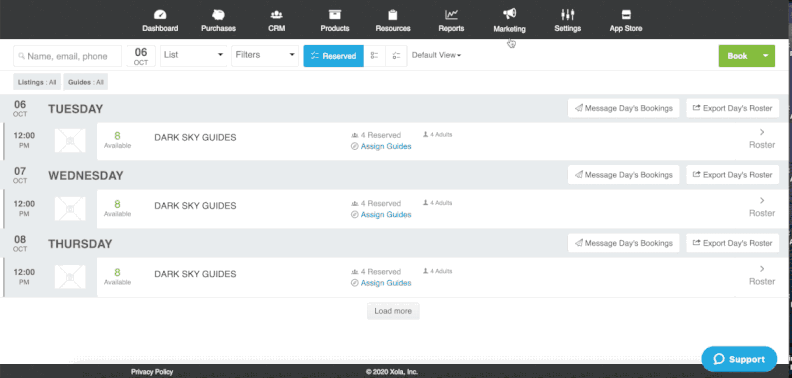Message Wednesday's bookings
Image resolution: width=792 pixels, height=378 pixels.
(624, 175)
